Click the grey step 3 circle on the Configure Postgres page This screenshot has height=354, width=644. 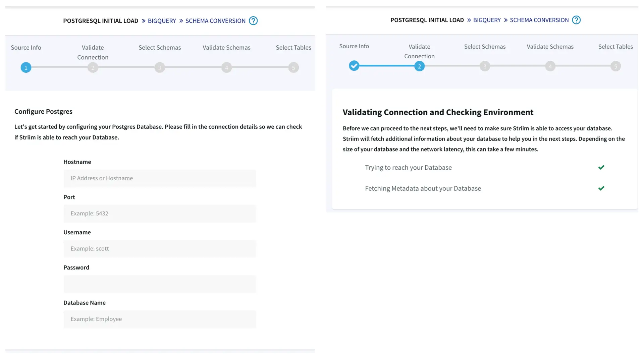(160, 68)
